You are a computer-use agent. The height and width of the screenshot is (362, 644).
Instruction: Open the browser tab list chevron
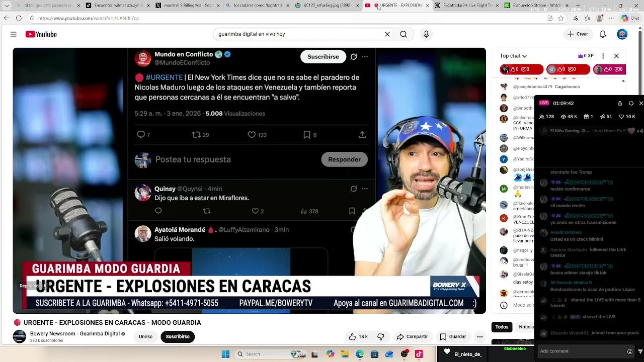(7, 6)
